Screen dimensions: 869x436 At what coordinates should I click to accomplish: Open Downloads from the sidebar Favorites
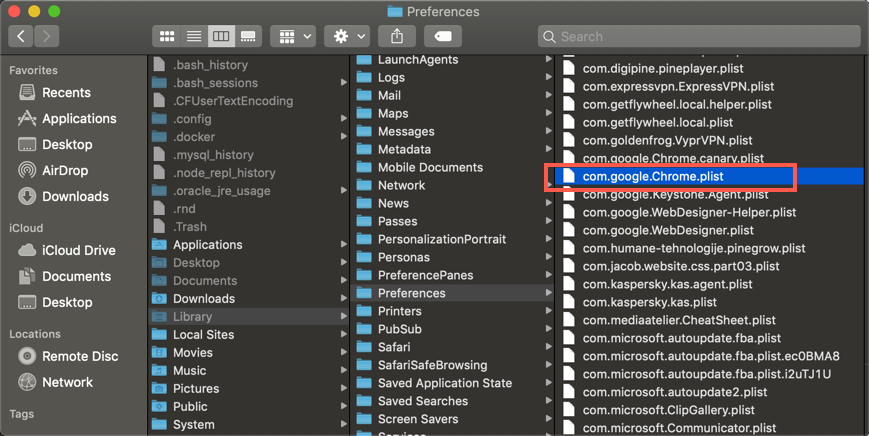pyautogui.click(x=75, y=196)
